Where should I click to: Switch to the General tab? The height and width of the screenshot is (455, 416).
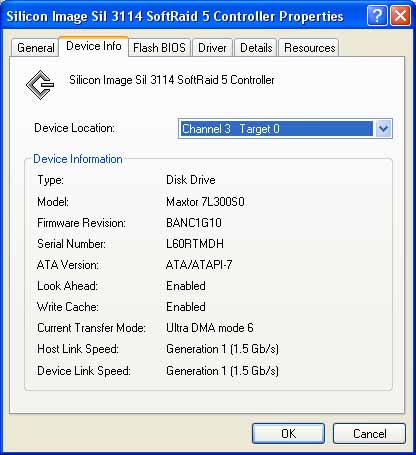[36, 48]
